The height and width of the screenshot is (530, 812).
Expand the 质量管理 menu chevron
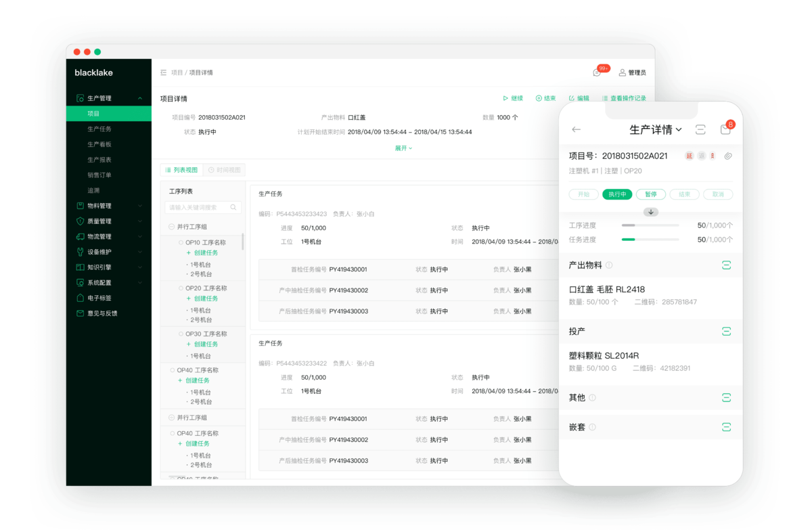140,221
